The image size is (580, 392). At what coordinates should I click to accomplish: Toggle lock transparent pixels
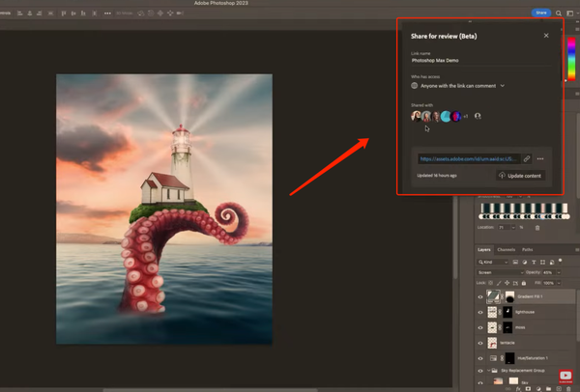(490, 283)
